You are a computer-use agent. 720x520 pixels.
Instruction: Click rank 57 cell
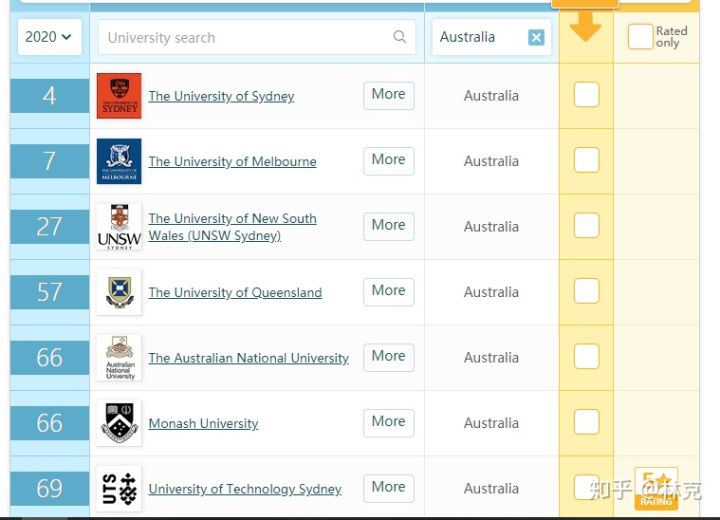pos(50,292)
